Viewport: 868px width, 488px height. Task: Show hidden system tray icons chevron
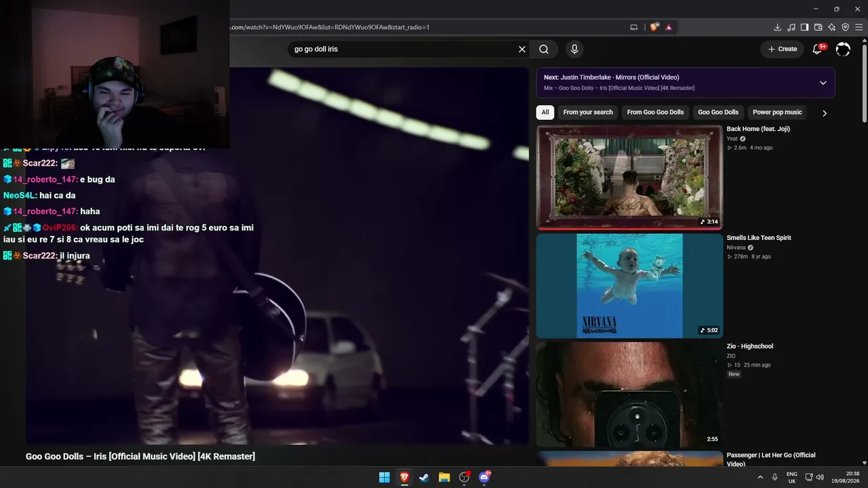[760, 477]
